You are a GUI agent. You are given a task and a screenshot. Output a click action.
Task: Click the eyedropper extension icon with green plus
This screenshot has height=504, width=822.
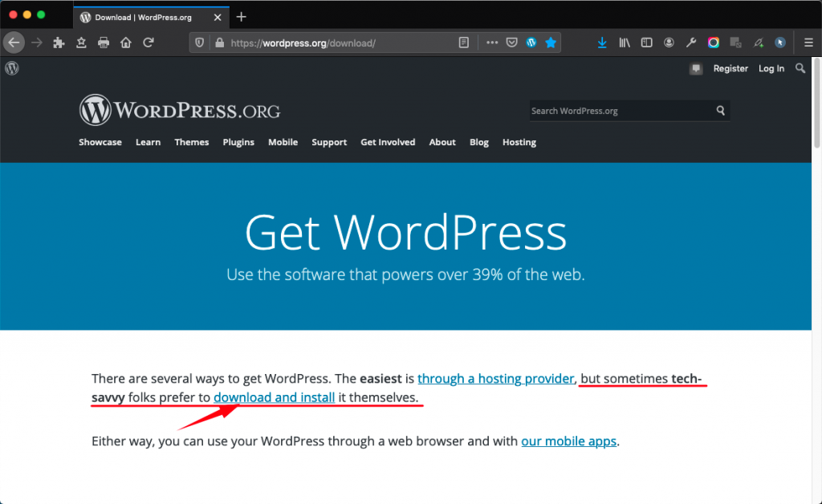(x=758, y=43)
